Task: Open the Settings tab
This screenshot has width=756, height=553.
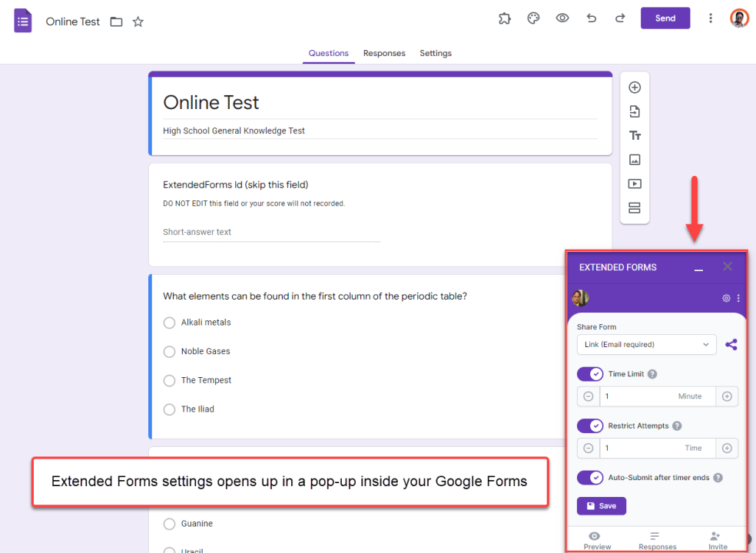Action: pos(436,53)
